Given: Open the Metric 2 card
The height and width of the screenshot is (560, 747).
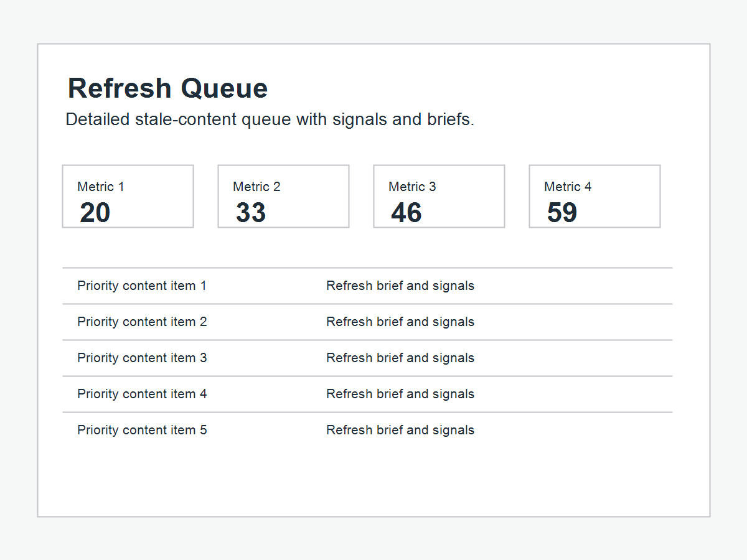Looking at the screenshot, I should click(283, 196).
